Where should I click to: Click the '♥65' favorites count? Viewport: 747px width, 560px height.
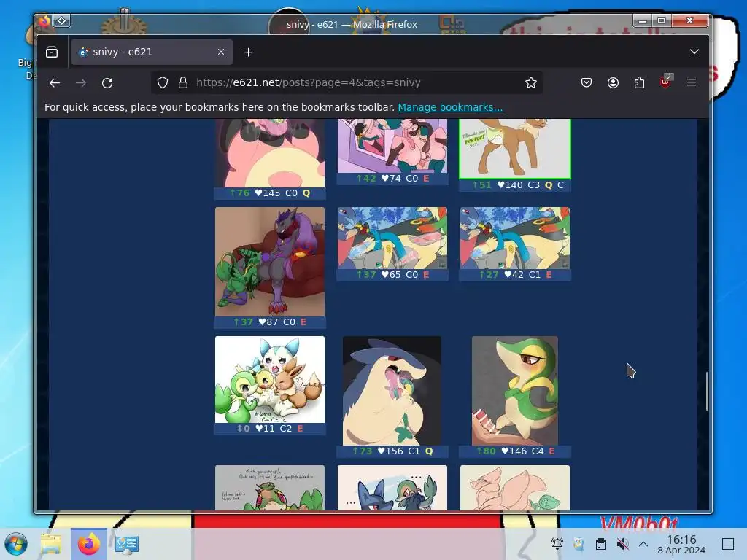tap(391, 275)
